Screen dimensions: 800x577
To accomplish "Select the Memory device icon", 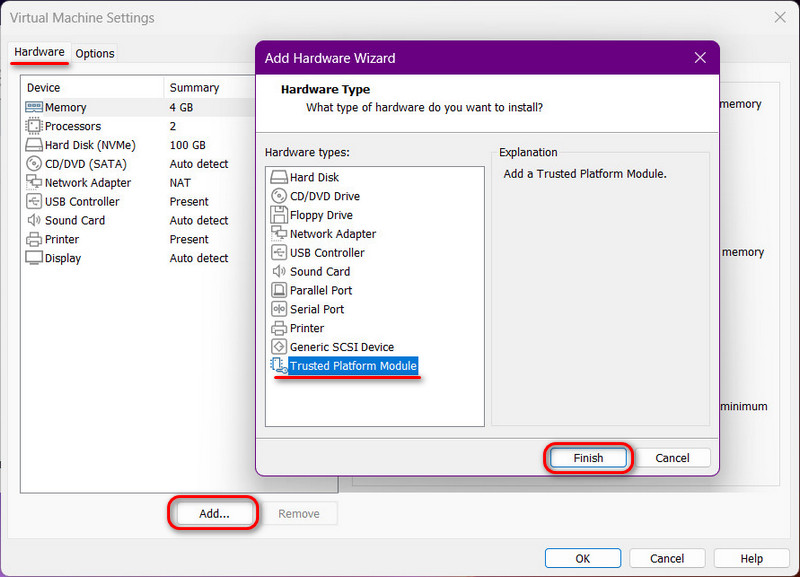I will [34, 107].
